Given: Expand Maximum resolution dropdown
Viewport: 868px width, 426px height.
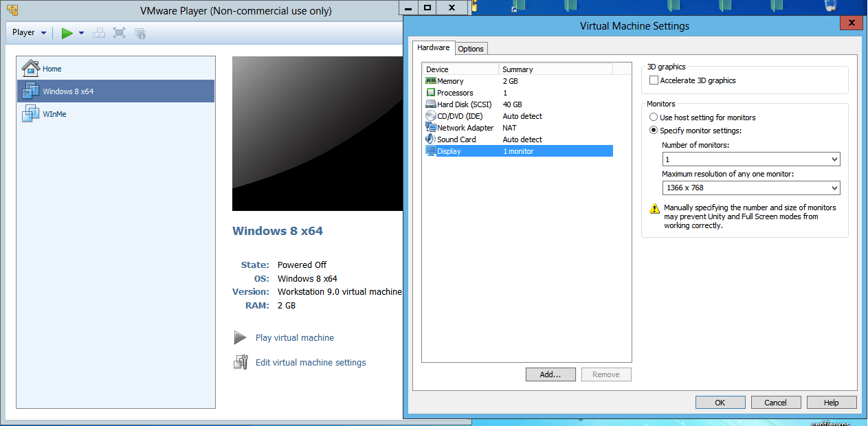Looking at the screenshot, I should pyautogui.click(x=750, y=188).
